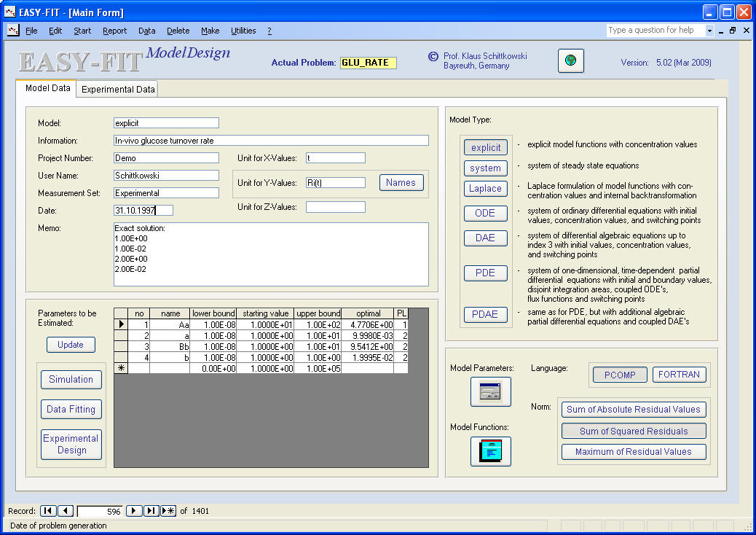Choose Sum of Squared Residuals norm

coord(633,431)
